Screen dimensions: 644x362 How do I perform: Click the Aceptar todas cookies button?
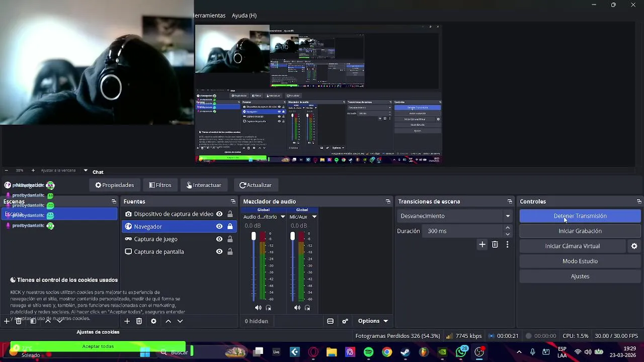(98, 346)
